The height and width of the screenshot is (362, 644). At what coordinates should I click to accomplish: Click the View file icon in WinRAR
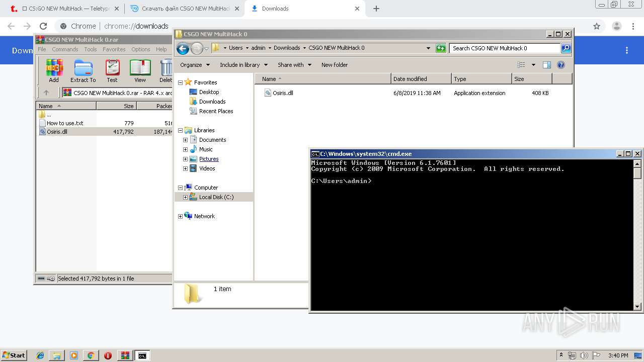tap(140, 71)
